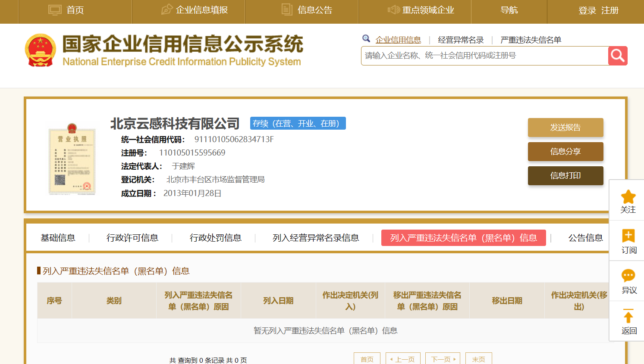Open the business license thumbnail image

(x=72, y=159)
